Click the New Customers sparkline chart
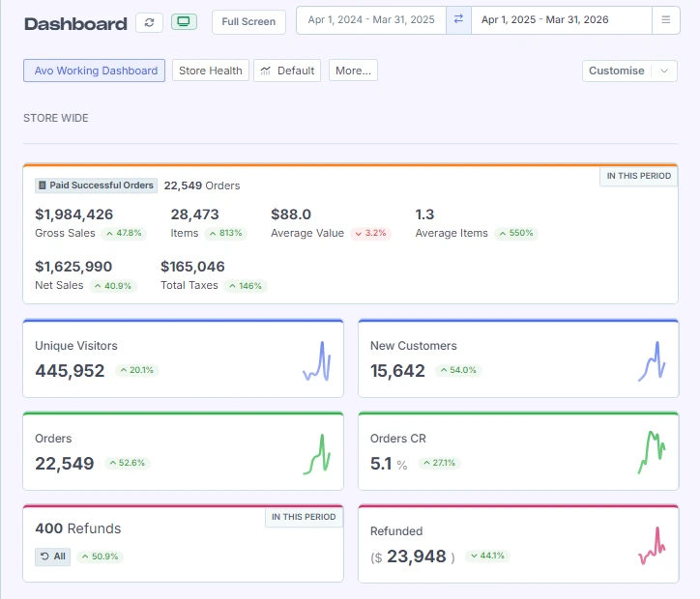 (x=652, y=360)
